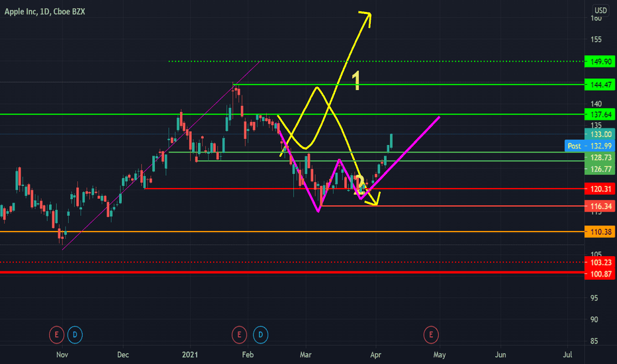Viewport: 617px width, 364px height.
Task: Click the 95 price scale tick
Action: 594,298
